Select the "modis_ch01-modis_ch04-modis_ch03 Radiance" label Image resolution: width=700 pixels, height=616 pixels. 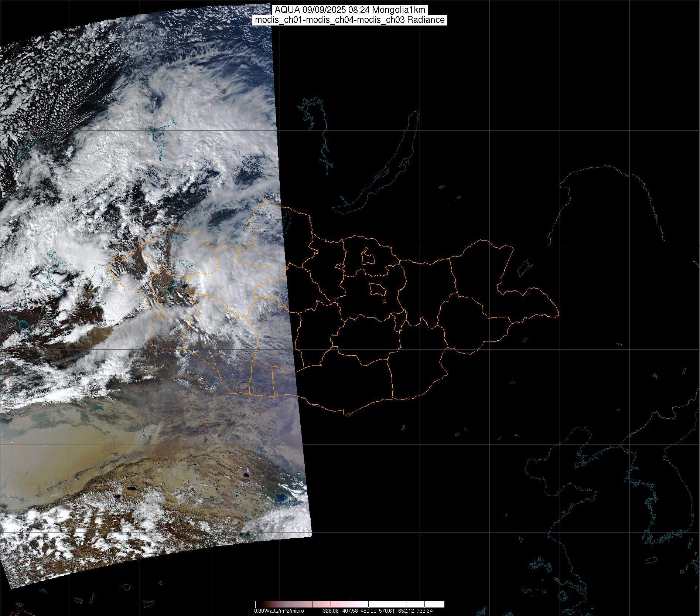click(350, 20)
